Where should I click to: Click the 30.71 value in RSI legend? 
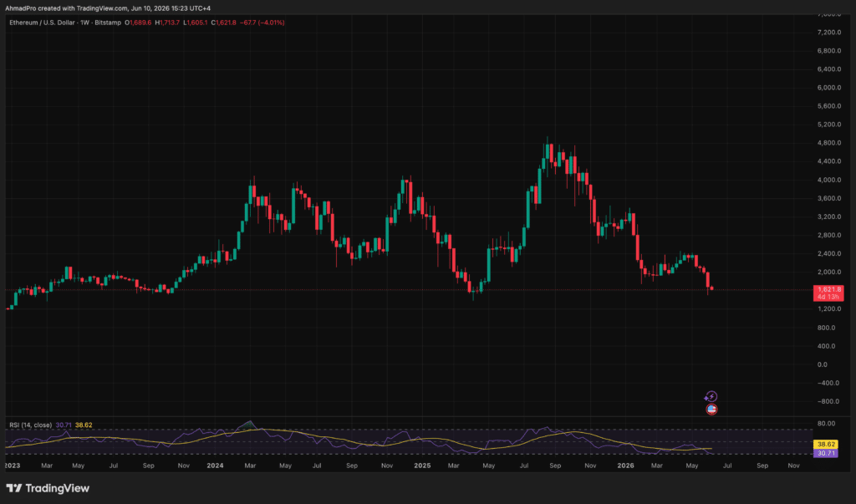click(64, 425)
